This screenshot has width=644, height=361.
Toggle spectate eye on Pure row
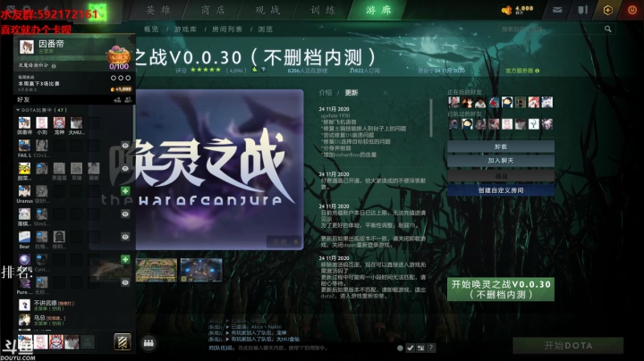125,282
